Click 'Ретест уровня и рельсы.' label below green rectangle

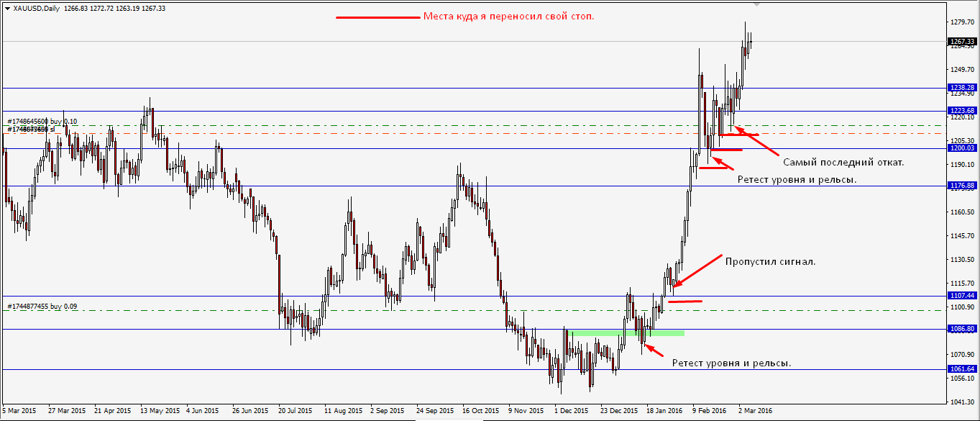731,363
